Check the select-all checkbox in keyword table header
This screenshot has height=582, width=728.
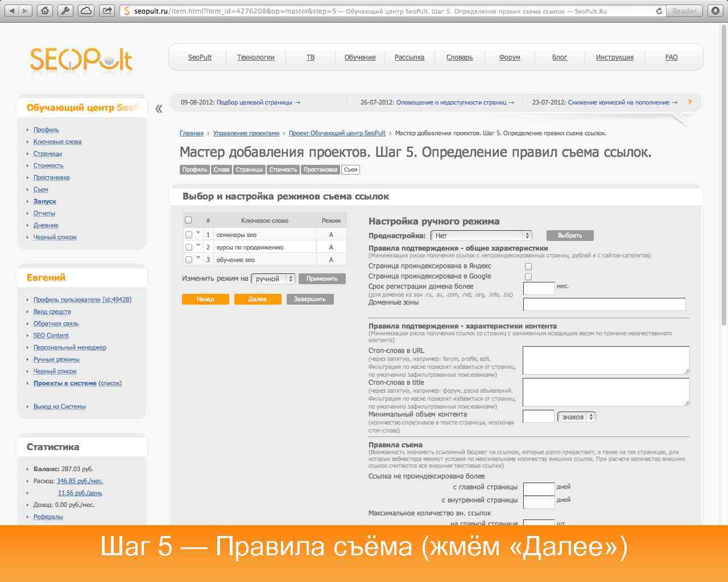(188, 219)
